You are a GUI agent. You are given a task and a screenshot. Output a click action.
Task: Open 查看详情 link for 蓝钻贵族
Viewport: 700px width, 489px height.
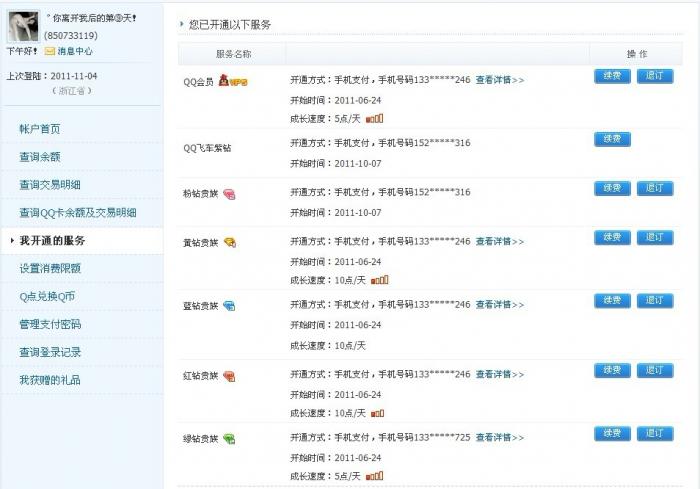coord(500,305)
